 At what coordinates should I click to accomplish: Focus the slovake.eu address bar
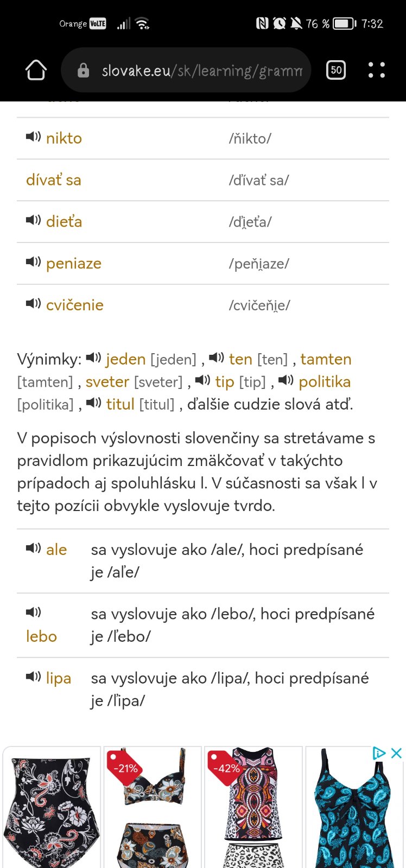click(201, 71)
